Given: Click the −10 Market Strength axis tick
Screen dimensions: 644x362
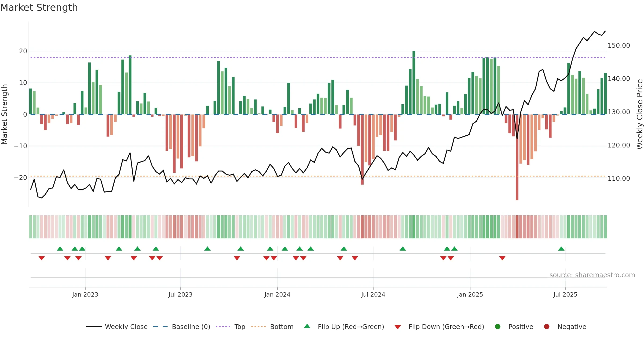Looking at the screenshot, I should point(21,146).
